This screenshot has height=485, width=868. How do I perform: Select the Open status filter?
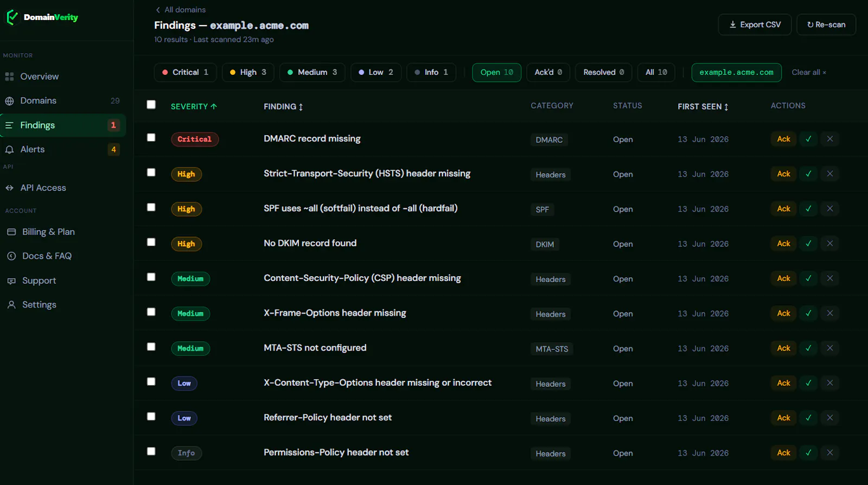496,73
